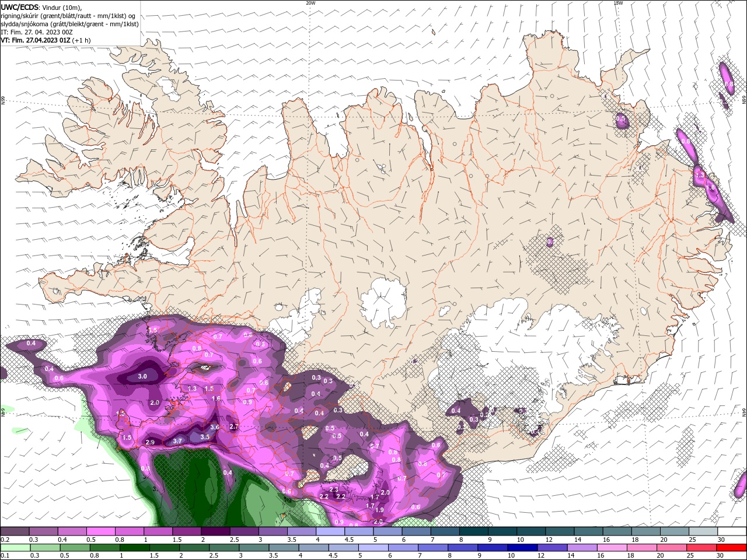Select the bottom-row swatch above 2.5
747x560 pixels.
[224, 548]
